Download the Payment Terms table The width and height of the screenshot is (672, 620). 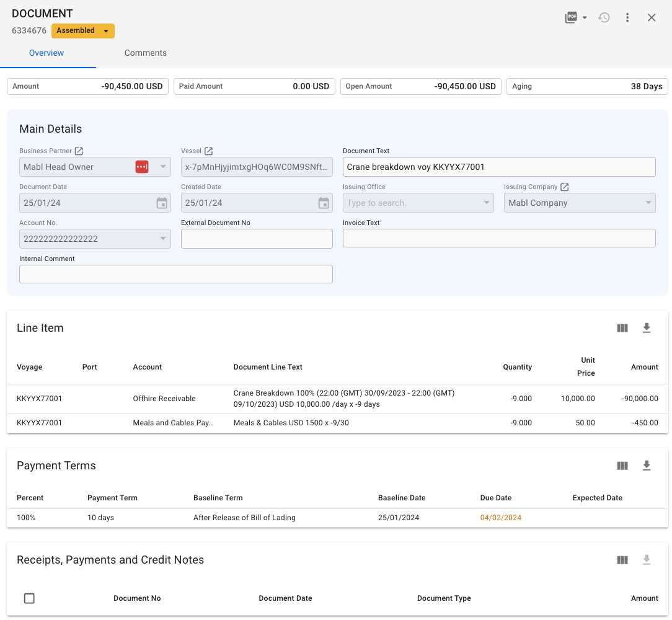click(x=647, y=466)
